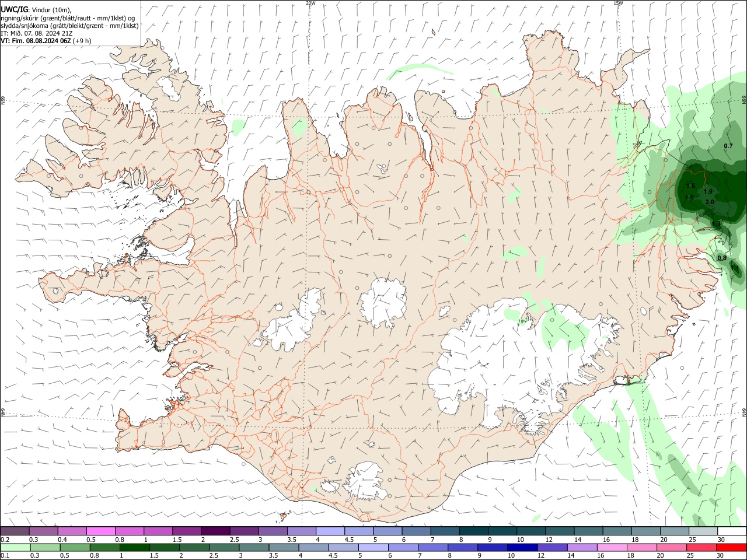Pick the indigo 8 swatch in the bottom legend row

[x=463, y=547]
